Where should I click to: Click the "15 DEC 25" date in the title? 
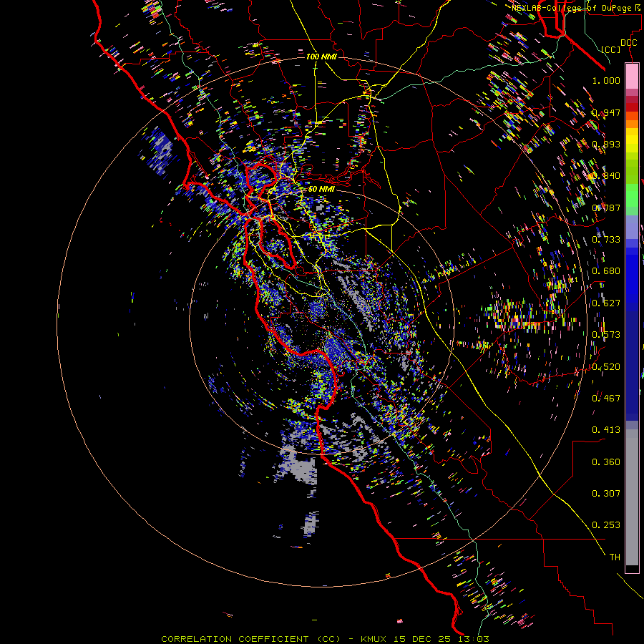tap(421, 639)
